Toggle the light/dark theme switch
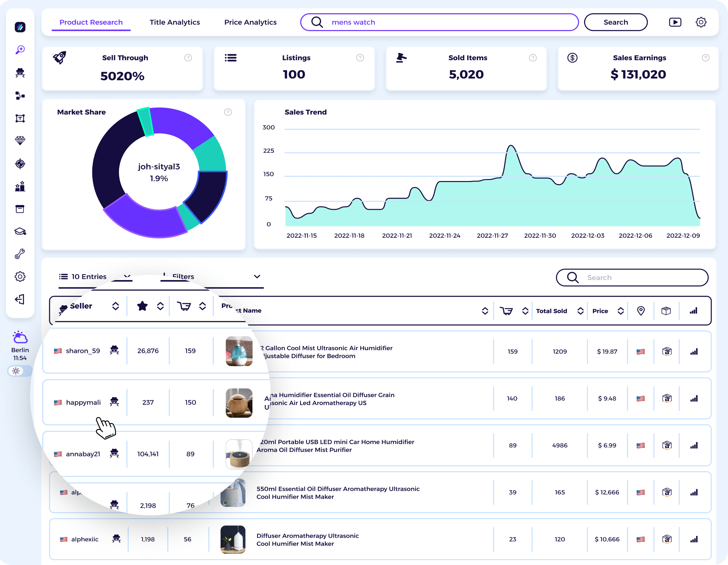The width and height of the screenshot is (728, 565). 20,371
